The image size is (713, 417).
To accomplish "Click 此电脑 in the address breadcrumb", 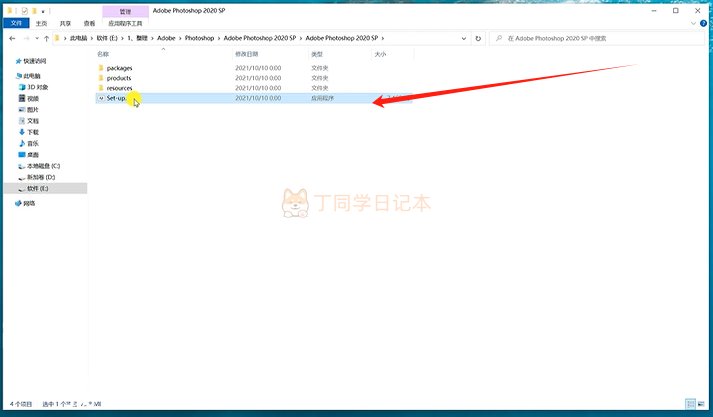I will 79,38.
